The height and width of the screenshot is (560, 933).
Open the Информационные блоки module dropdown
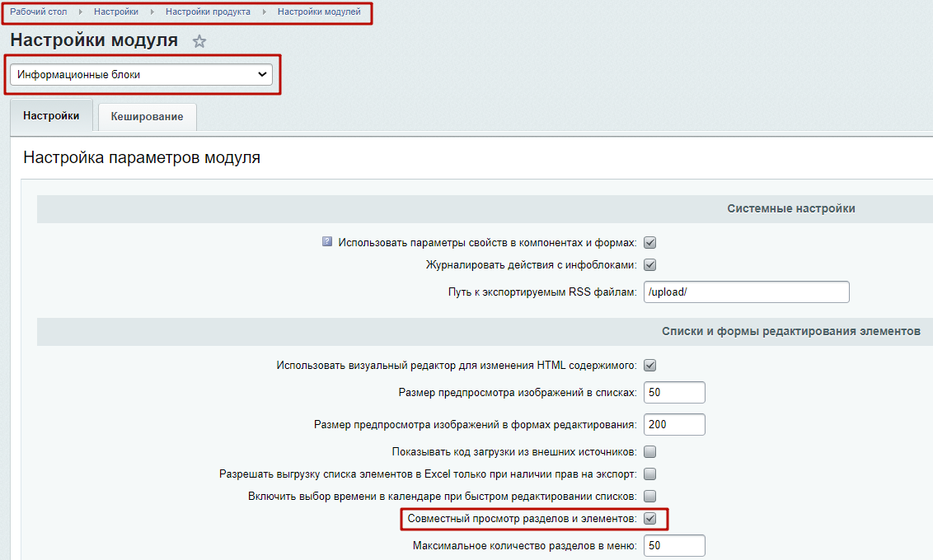point(141,75)
